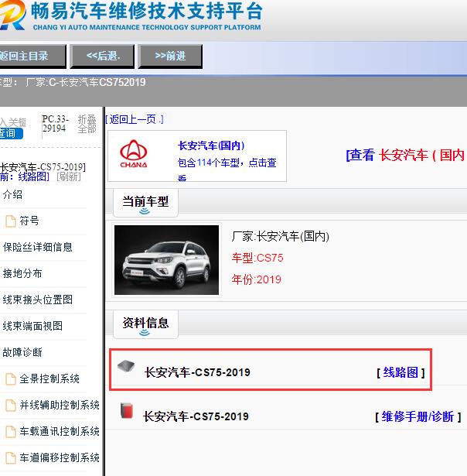Open 车道偏移控制系统 tree item
467x476 pixels.
click(x=60, y=457)
